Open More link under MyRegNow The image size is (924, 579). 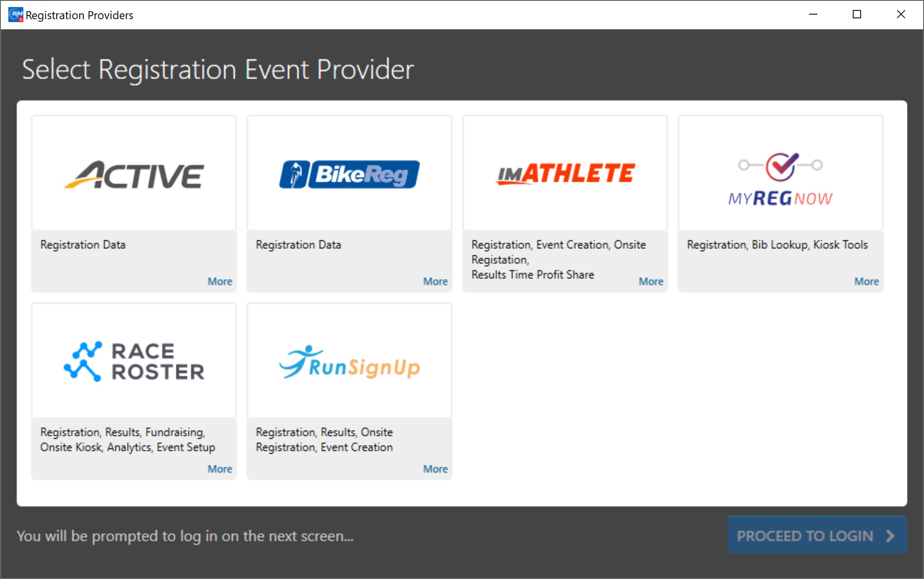(867, 282)
